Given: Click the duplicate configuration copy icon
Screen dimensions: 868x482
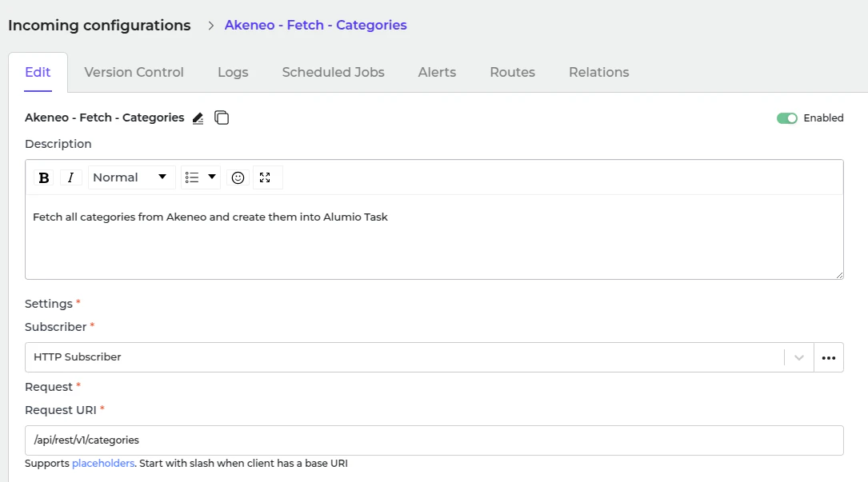Looking at the screenshot, I should (222, 118).
